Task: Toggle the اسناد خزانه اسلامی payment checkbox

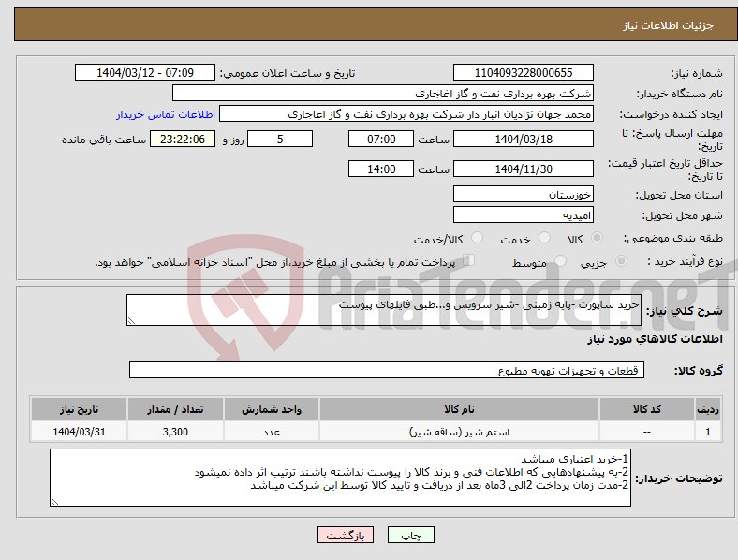Action: (x=469, y=259)
